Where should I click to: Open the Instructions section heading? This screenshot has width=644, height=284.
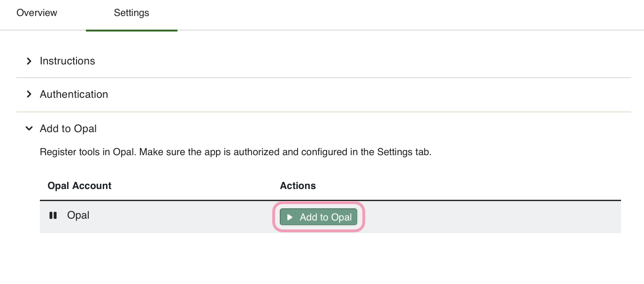pos(68,61)
